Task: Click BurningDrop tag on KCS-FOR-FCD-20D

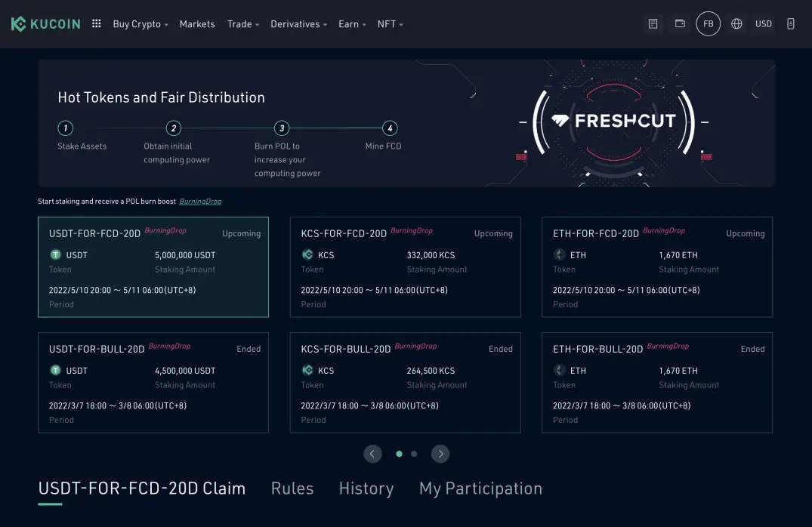Action: [412, 230]
